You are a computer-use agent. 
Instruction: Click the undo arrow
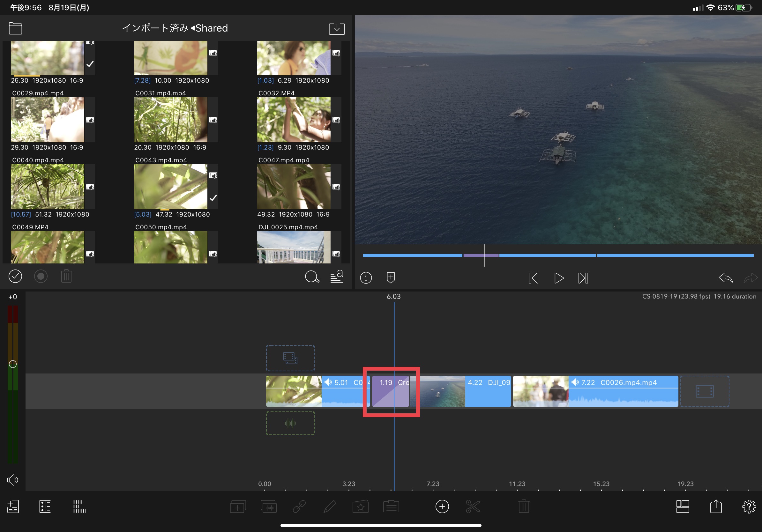click(726, 277)
